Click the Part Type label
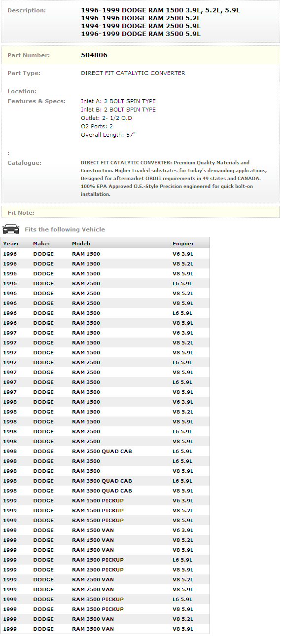281x644 pixels. [24, 73]
